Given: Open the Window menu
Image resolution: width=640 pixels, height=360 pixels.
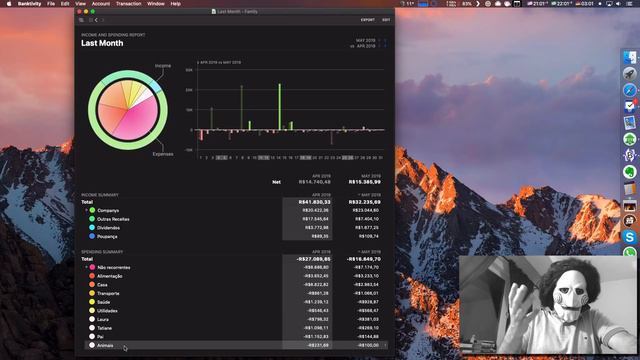Looking at the screenshot, I should 156,4.
